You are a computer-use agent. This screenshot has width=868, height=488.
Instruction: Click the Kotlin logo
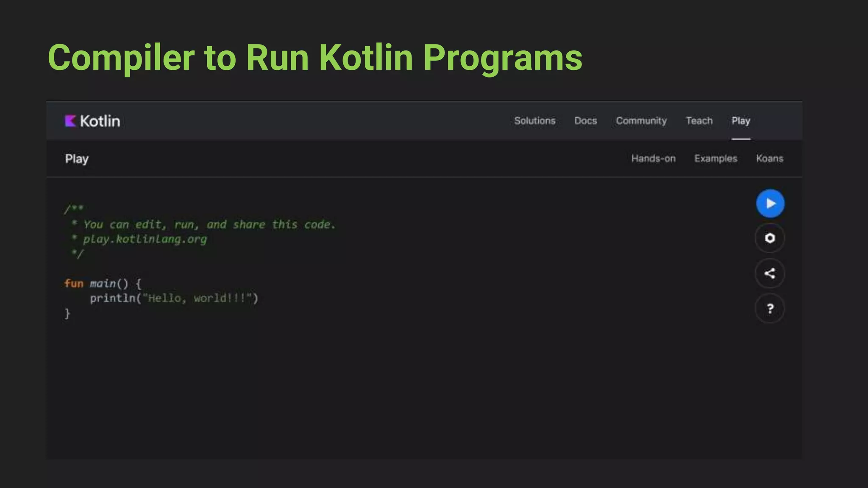92,121
